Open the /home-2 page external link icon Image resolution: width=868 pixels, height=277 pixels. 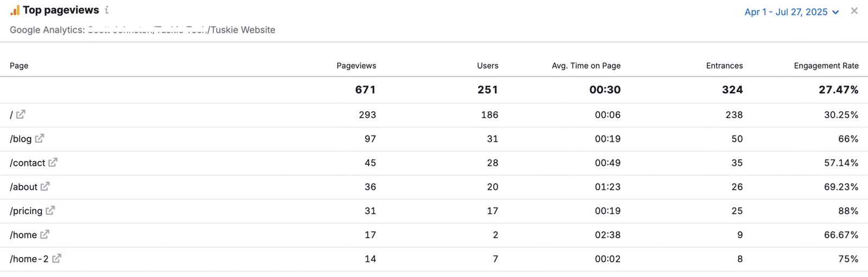(x=56, y=259)
